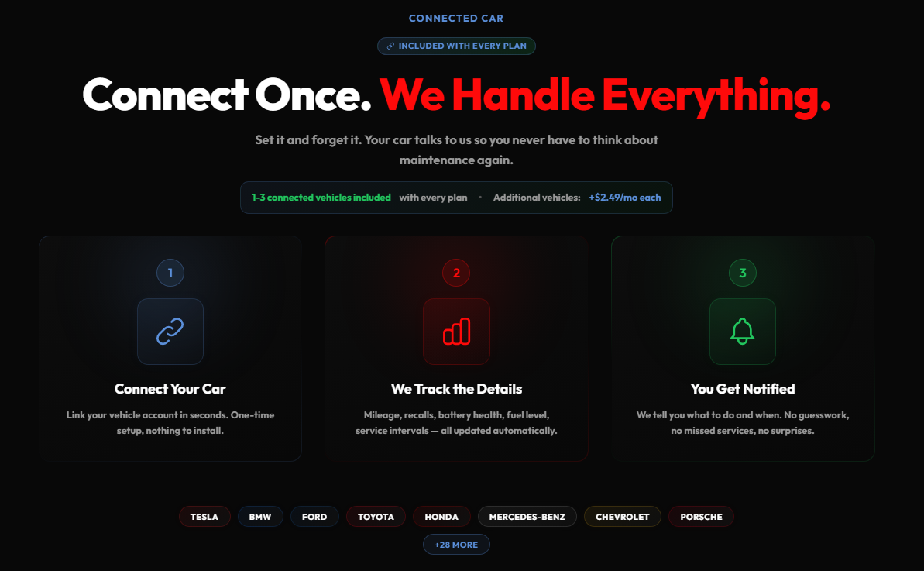The height and width of the screenshot is (571, 924).
Task: Open the Connect Your Car card heading
Action: click(x=170, y=389)
